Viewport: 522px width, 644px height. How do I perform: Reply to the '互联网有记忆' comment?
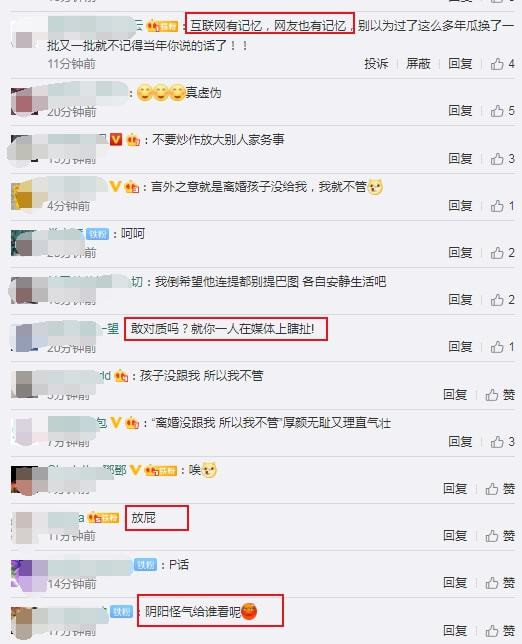point(460,64)
